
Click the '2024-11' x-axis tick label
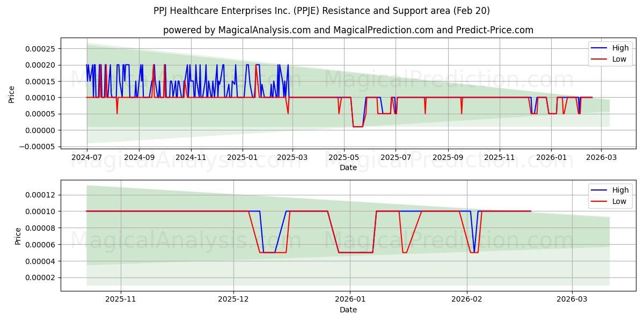[x=191, y=157]
